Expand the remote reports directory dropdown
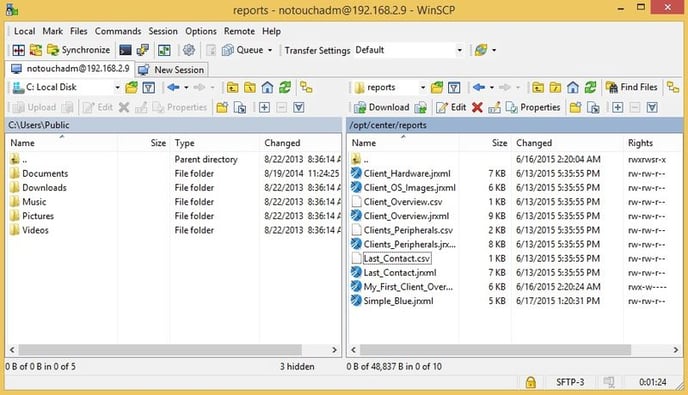 point(423,87)
